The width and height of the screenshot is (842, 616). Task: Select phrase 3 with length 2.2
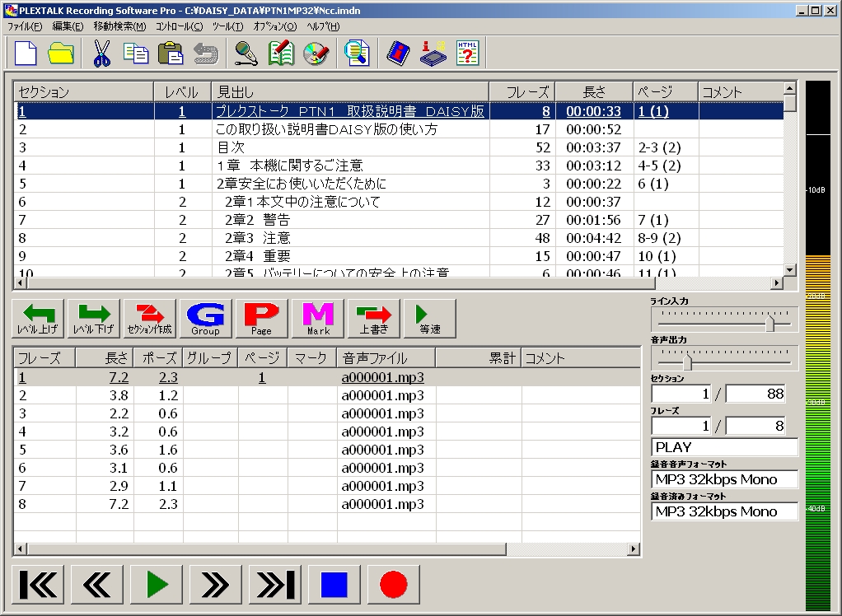[327, 413]
